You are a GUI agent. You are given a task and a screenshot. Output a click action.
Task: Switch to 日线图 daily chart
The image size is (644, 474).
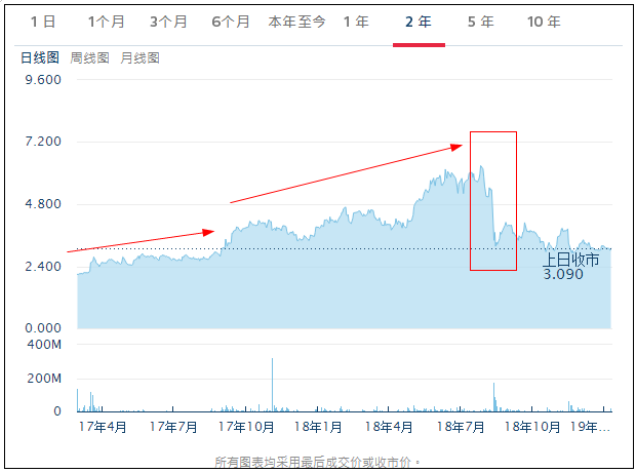pos(41,58)
